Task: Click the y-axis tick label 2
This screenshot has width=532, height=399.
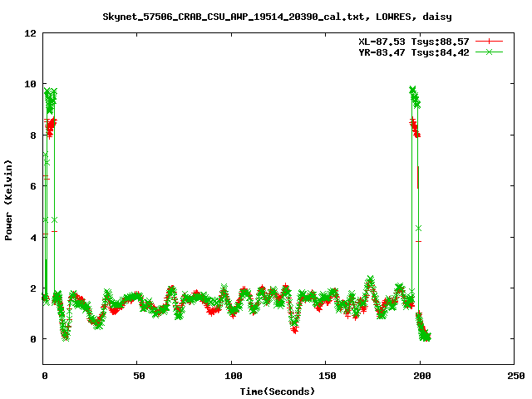Action: tap(33, 288)
